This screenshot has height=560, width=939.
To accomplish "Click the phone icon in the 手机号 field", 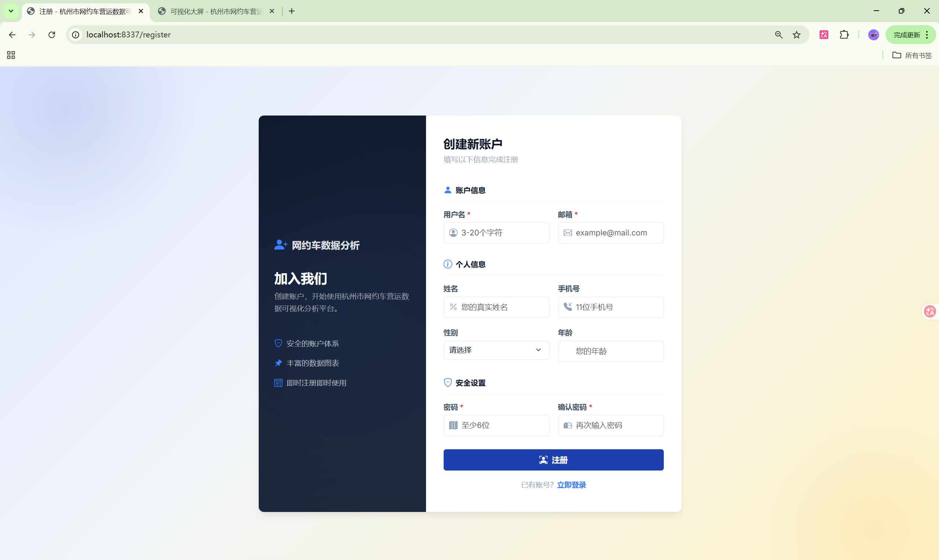I will point(568,307).
